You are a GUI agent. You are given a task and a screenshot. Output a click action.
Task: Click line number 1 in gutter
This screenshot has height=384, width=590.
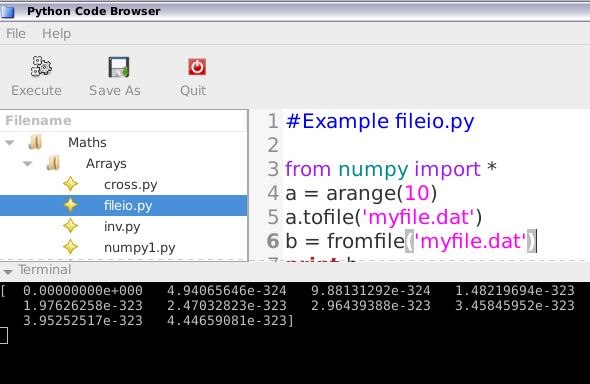pos(273,121)
